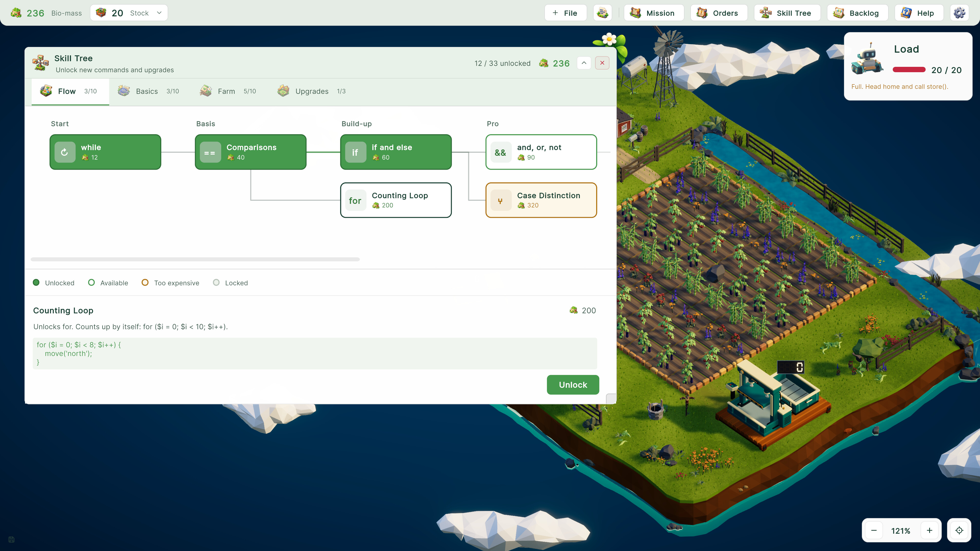The width and height of the screenshot is (980, 551).
Task: Click the Bio-mass icon at top left
Action: (16, 13)
